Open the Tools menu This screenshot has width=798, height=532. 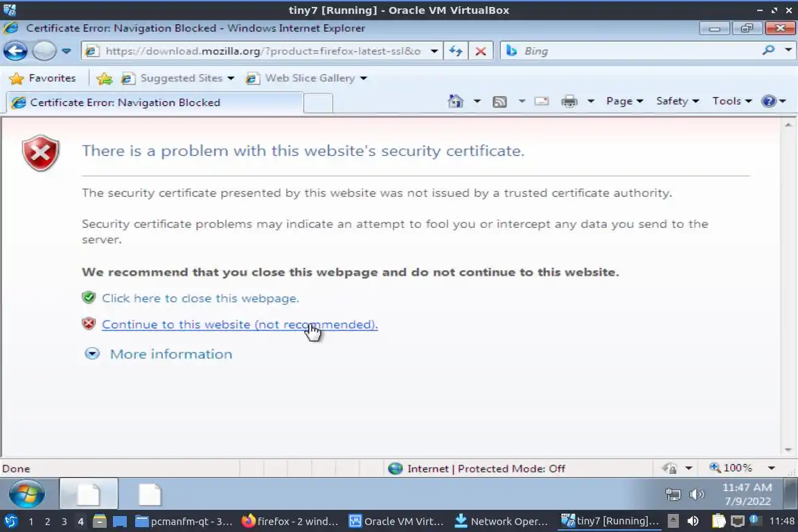pos(731,101)
